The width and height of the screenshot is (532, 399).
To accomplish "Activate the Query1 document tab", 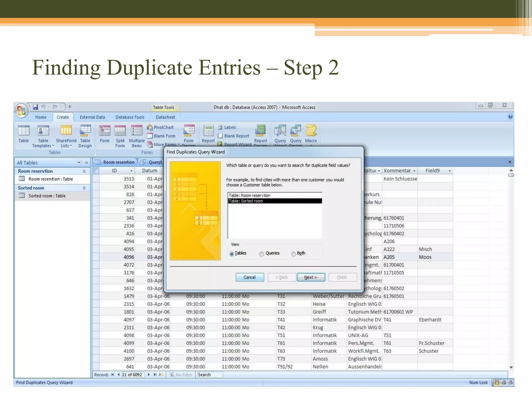I will pyautogui.click(x=152, y=162).
